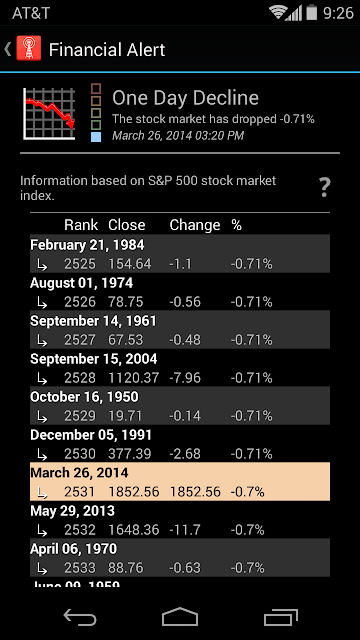Image resolution: width=360 pixels, height=640 pixels.
Task: Tap the Android back navigation button
Action: pyautogui.click(x=80, y=618)
